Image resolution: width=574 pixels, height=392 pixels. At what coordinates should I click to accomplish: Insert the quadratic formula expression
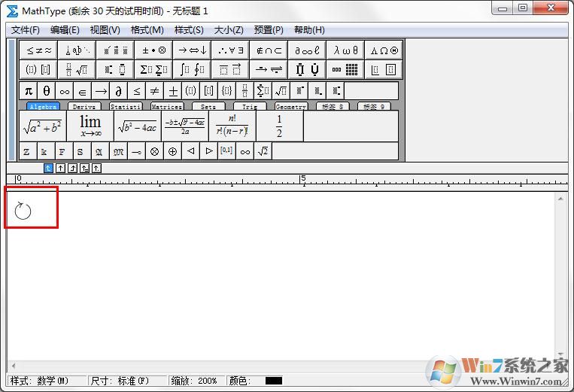click(185, 126)
